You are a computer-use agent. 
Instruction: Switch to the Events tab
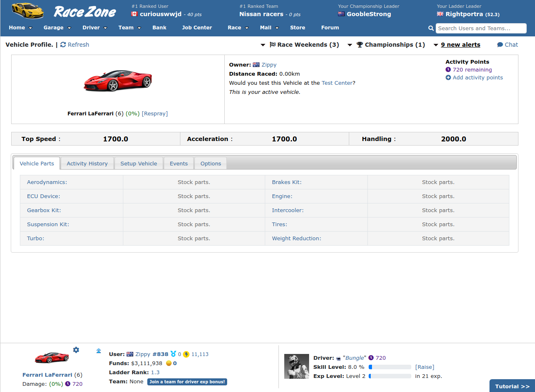[179, 163]
